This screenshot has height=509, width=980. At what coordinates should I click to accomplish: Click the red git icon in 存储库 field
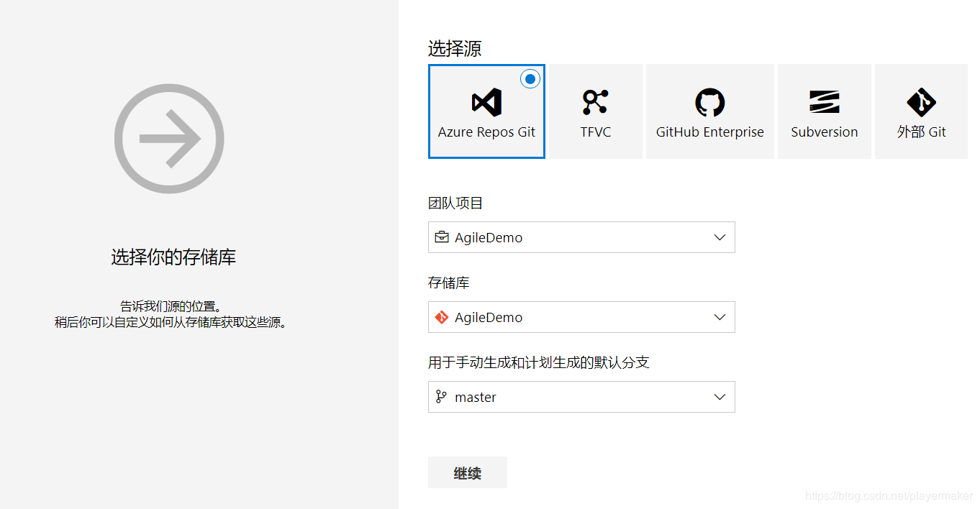(x=441, y=317)
